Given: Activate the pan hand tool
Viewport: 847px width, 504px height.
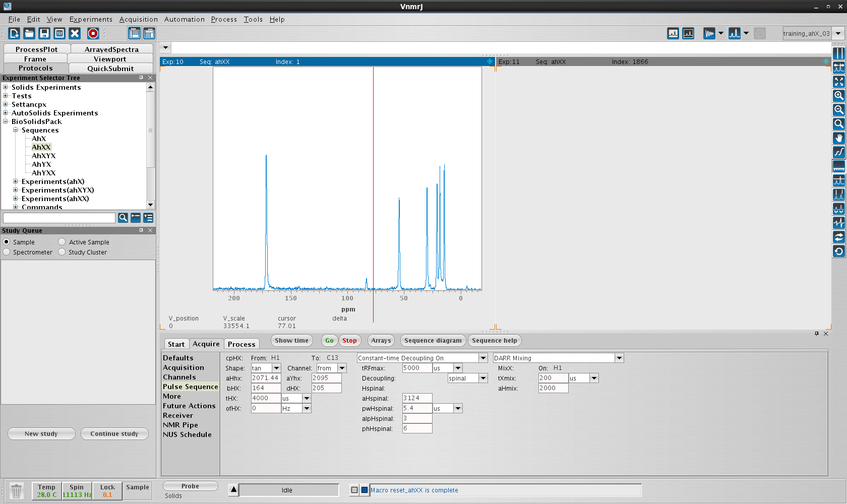Looking at the screenshot, I should (x=838, y=138).
